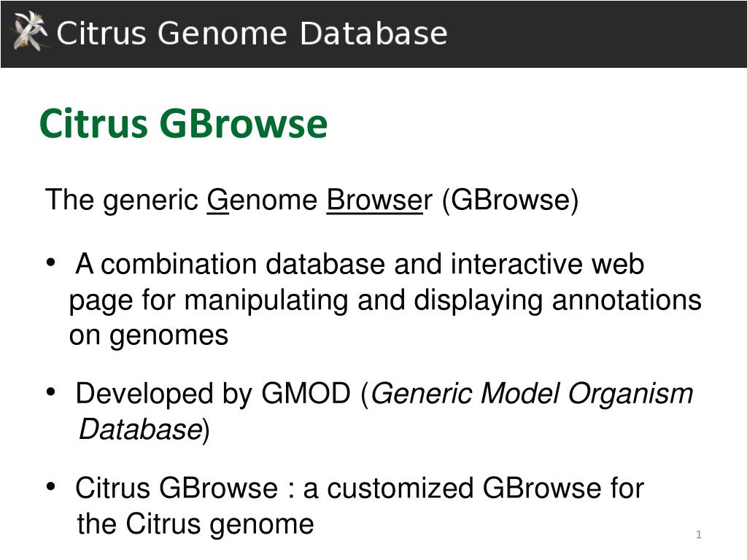Click the underlined word Browser
747x560 pixels.
click(379, 200)
